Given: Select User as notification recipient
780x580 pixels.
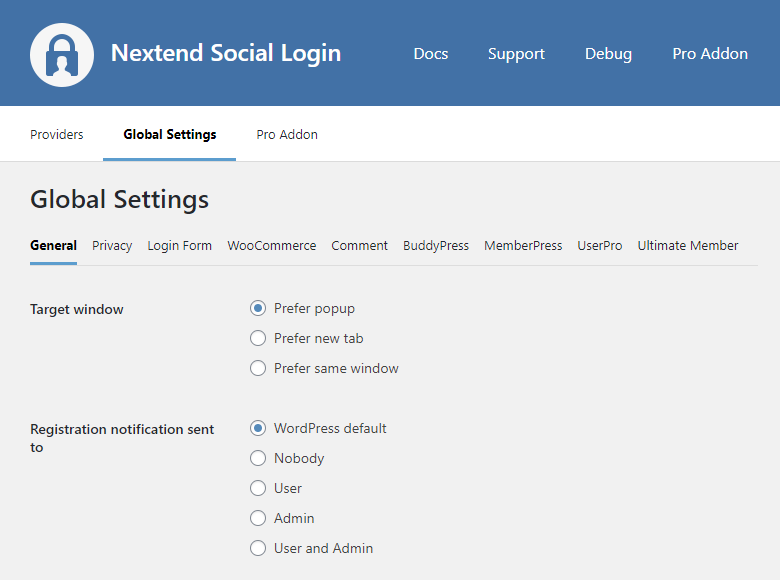Looking at the screenshot, I should [x=258, y=488].
